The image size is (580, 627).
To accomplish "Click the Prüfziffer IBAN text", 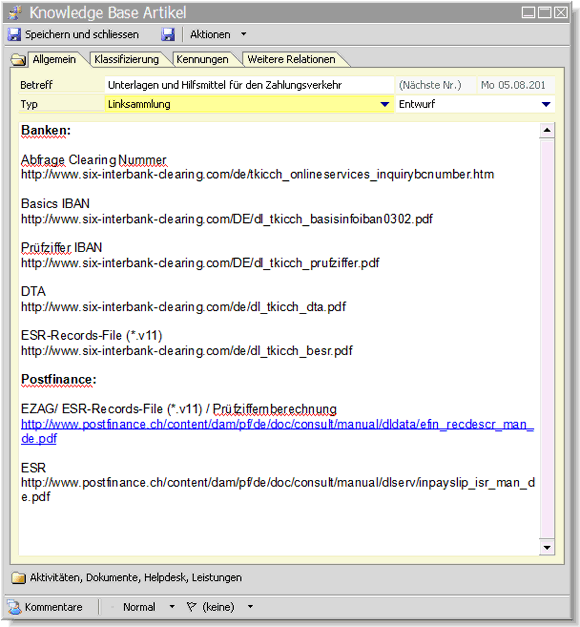I will pos(61,248).
